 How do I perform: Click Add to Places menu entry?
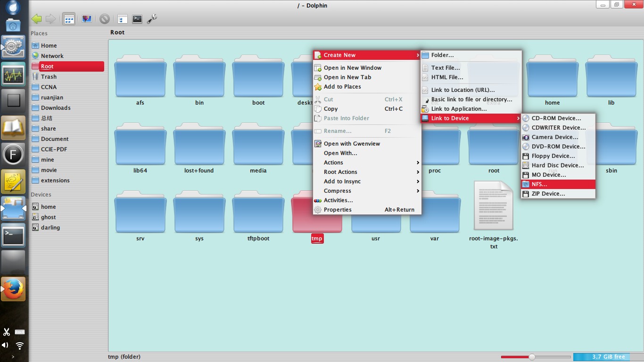pyautogui.click(x=367, y=87)
